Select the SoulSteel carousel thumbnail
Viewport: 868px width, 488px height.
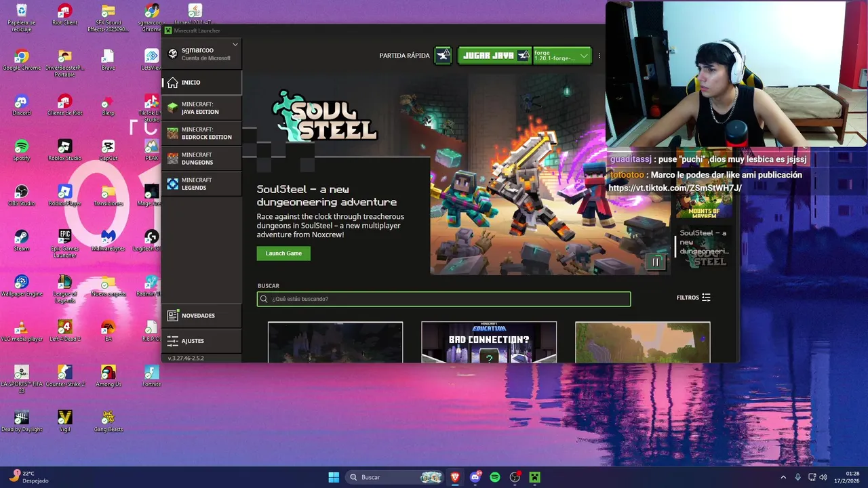[705, 247]
